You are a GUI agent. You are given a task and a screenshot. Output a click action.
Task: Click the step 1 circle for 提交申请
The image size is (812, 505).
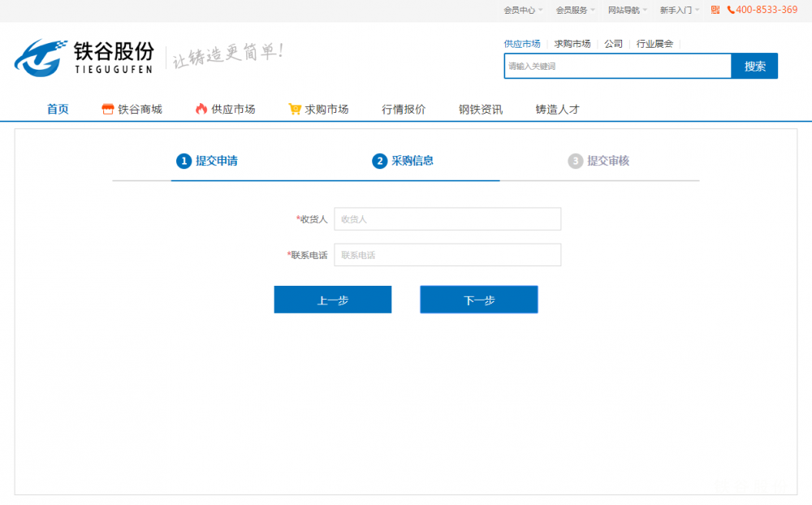184,161
